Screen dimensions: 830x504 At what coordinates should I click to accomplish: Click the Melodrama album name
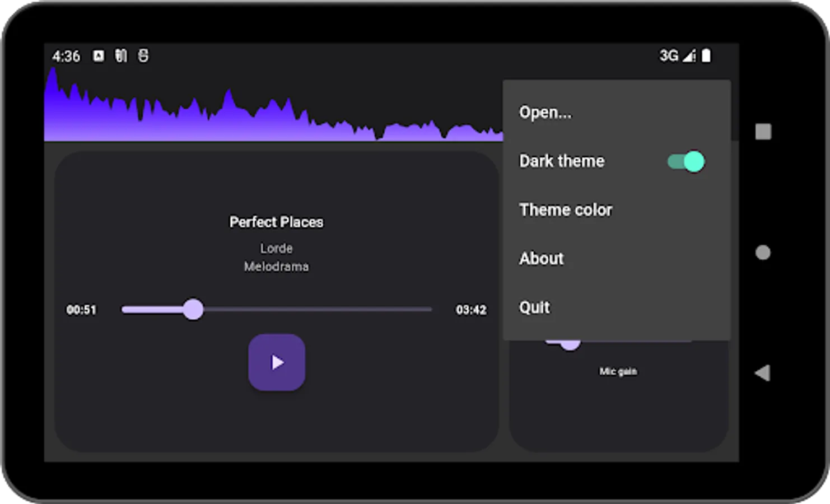pos(276,267)
